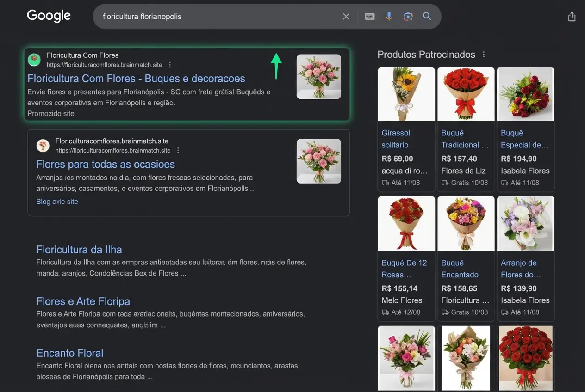
Task: Click seller acqua di ro… under Girassol
Action: tap(405, 171)
